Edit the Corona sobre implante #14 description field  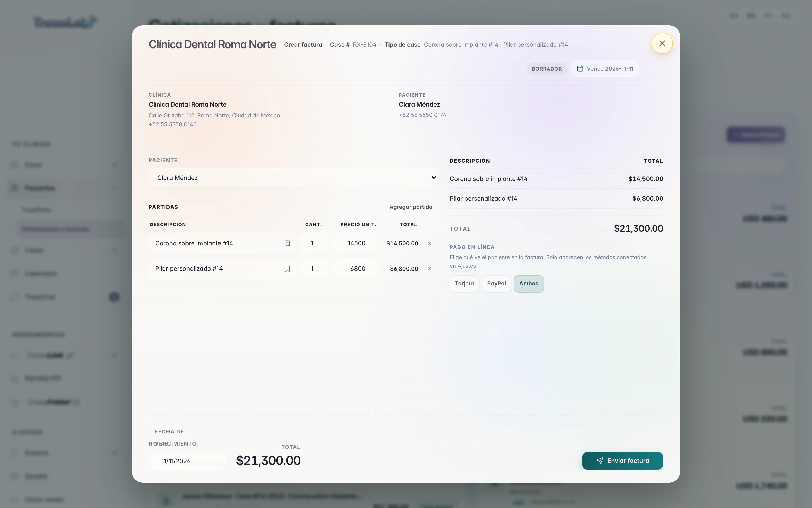coord(222,243)
